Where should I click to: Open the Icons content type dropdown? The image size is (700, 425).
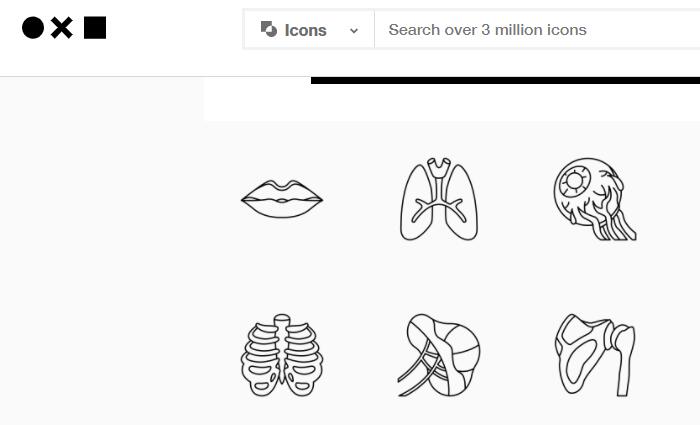tap(309, 30)
